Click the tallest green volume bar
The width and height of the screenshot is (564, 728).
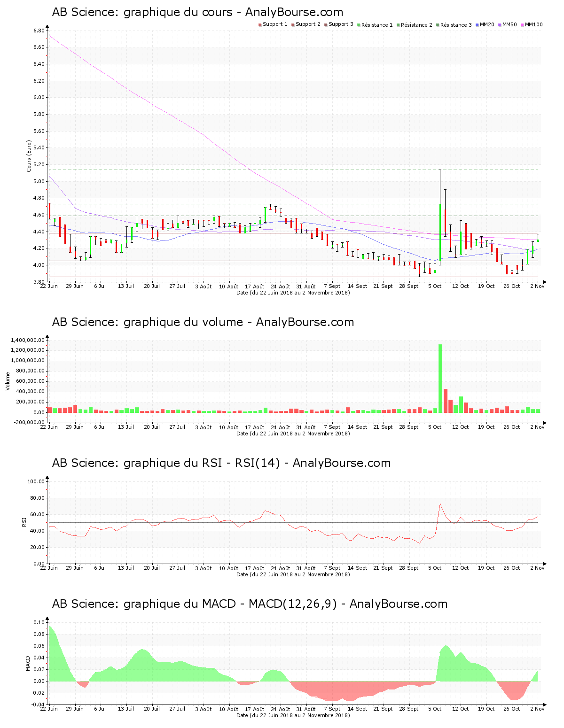click(440, 378)
